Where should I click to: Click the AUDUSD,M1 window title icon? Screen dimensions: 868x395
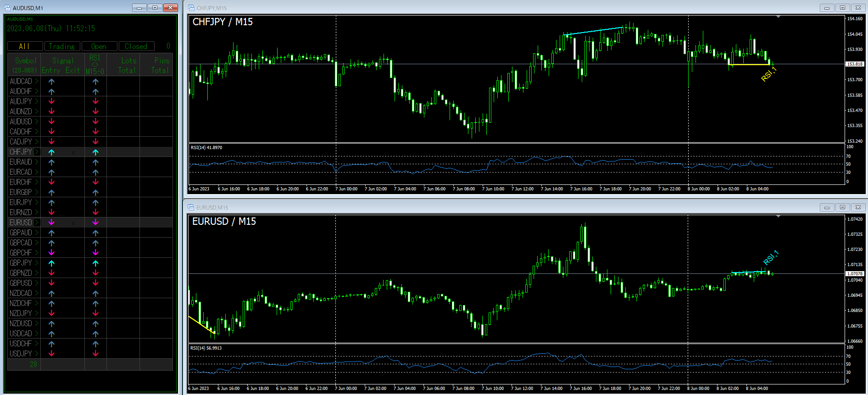[x=7, y=8]
